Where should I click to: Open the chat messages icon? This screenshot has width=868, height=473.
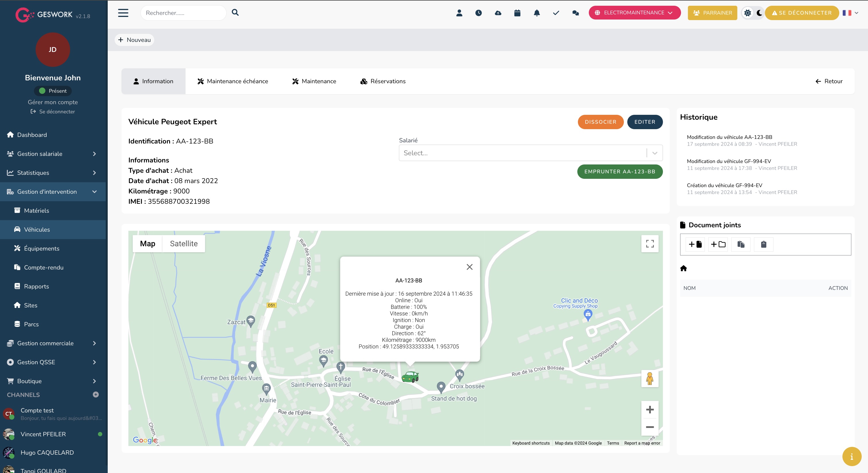point(576,13)
